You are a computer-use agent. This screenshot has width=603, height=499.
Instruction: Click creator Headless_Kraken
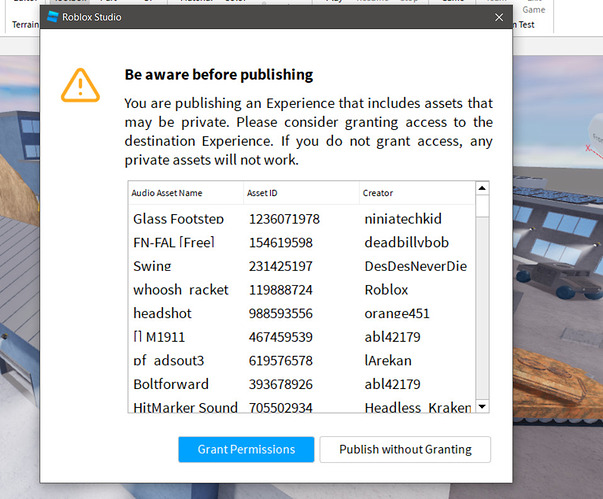coord(418,408)
